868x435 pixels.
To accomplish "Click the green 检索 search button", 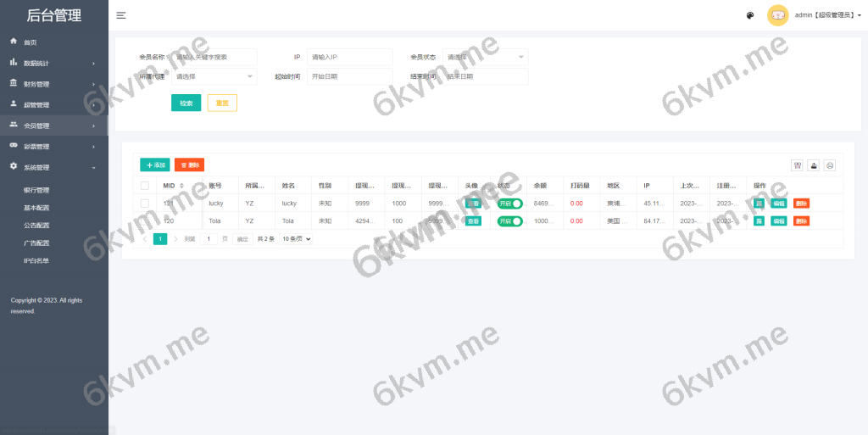I will (186, 103).
